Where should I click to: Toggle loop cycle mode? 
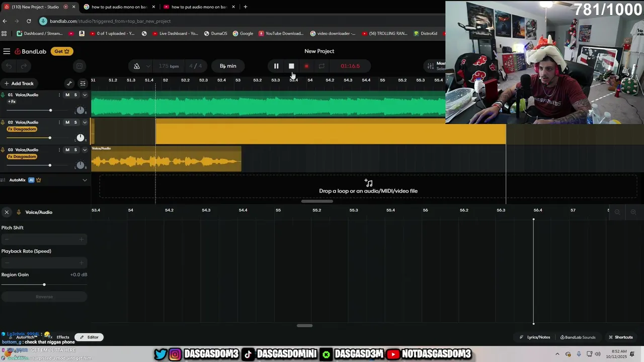[x=321, y=66]
